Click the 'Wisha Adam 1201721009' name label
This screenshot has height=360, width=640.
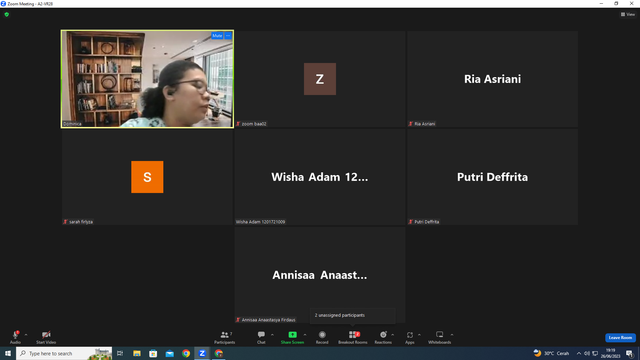pos(260,222)
